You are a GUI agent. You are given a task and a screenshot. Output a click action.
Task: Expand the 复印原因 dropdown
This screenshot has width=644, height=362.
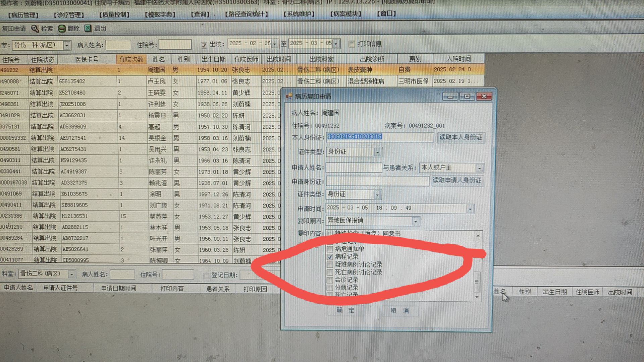[416, 221]
